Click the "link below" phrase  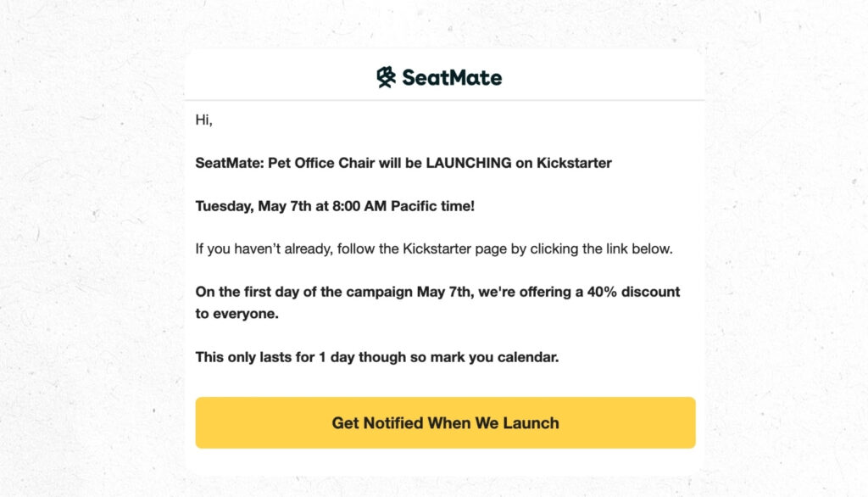pos(643,249)
